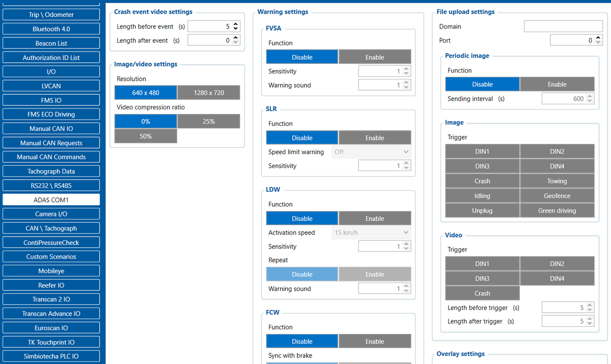Increase the file upload Port value
Viewport: 611px width, 364px height.
[598, 38]
